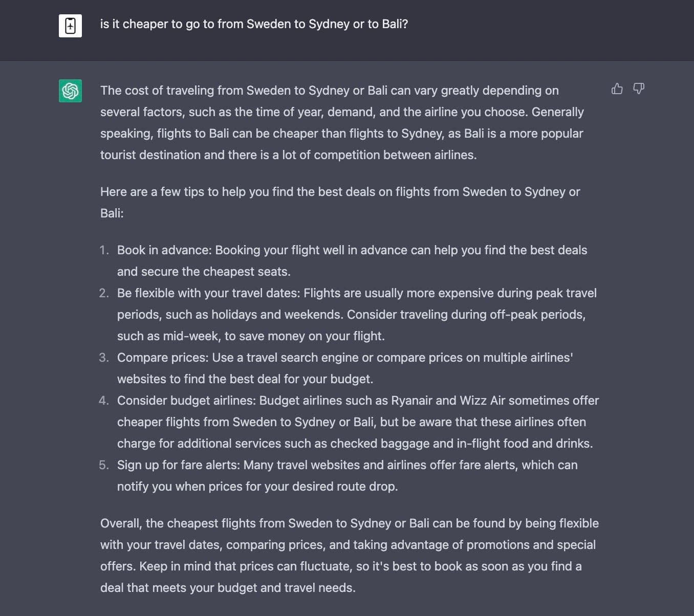Click the 'Here are a few tips' paragraph
The height and width of the screenshot is (616, 694).
click(x=340, y=203)
